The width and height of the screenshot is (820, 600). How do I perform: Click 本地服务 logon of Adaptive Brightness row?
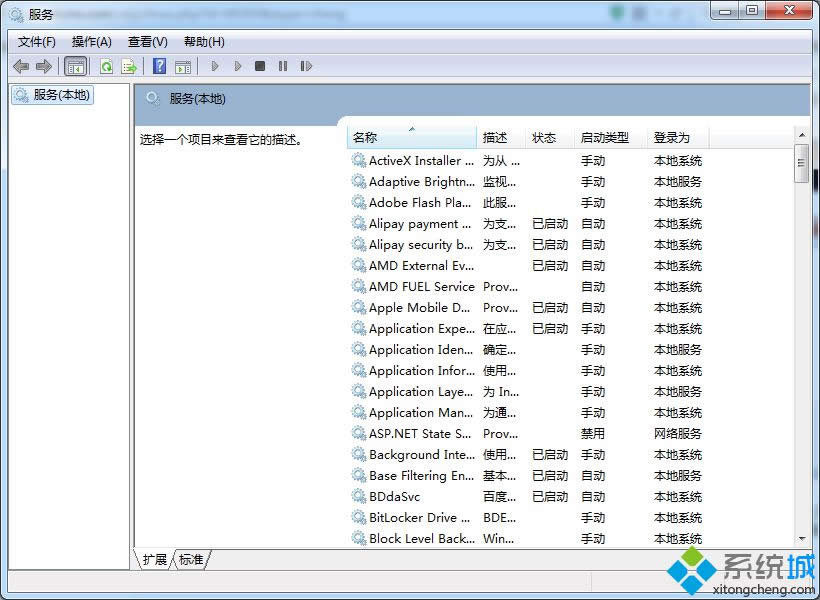[x=678, y=181]
